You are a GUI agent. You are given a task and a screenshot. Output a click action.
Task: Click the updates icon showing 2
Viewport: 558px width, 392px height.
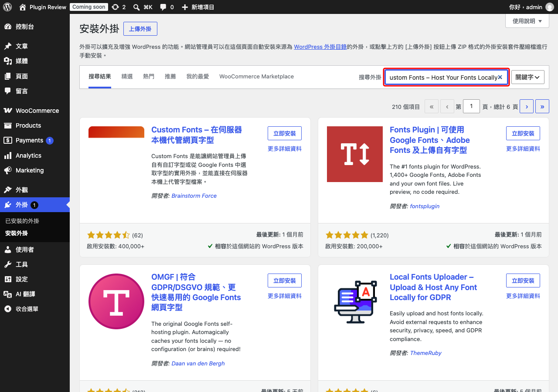click(x=115, y=7)
